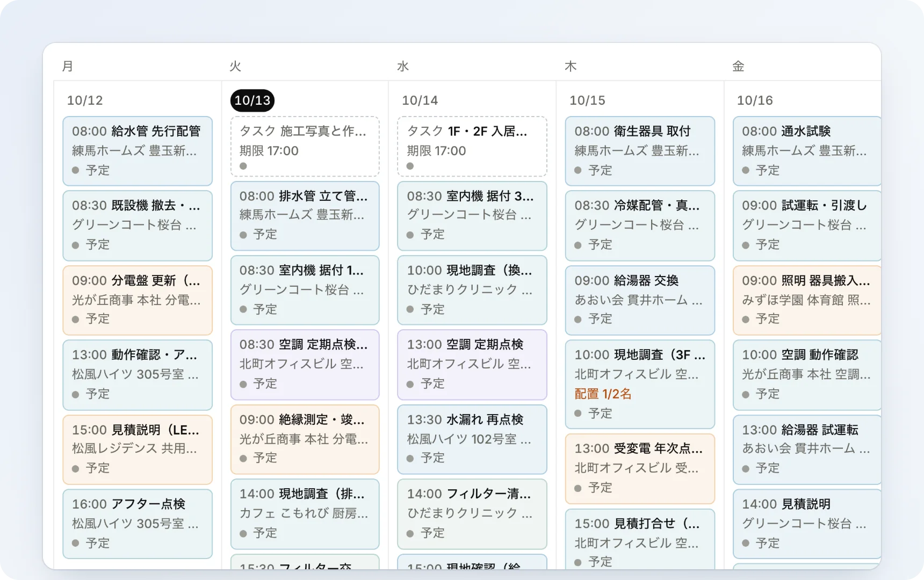924x580 pixels.
Task: Select the highlighted 10/13 date badge
Action: pyautogui.click(x=252, y=100)
